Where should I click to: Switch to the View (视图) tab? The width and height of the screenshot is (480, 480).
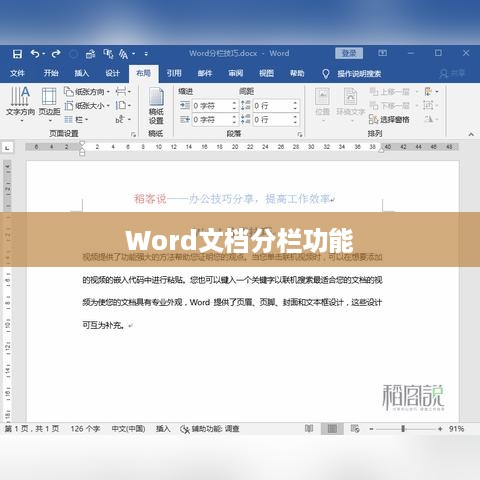[266, 73]
